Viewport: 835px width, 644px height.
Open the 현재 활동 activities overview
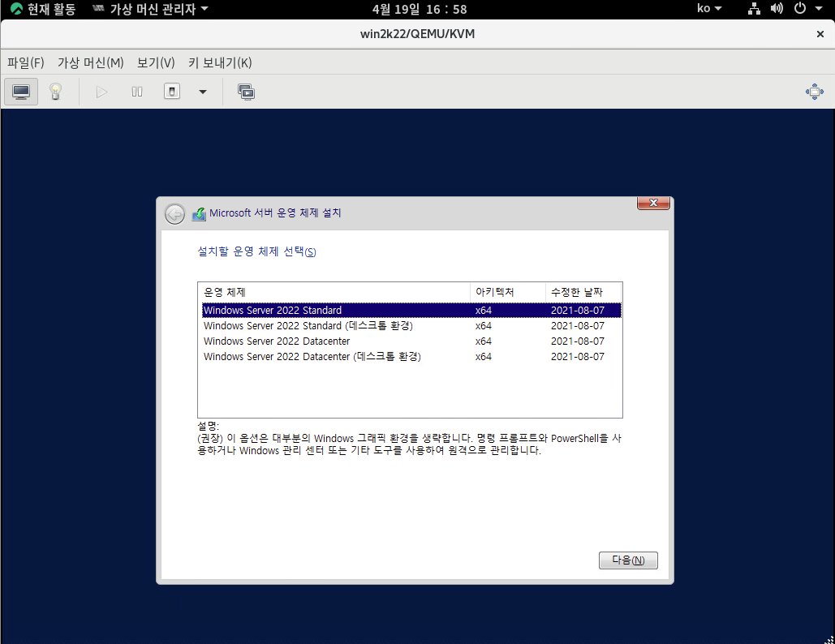coord(43,9)
